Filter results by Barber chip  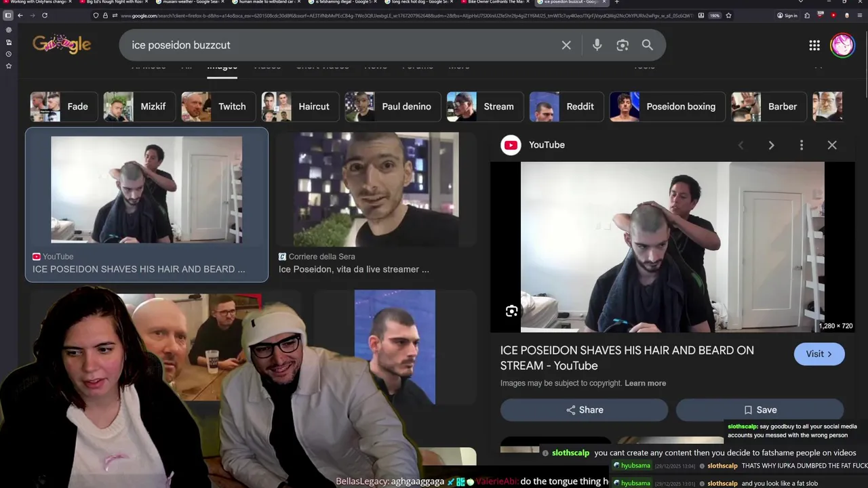tap(768, 106)
